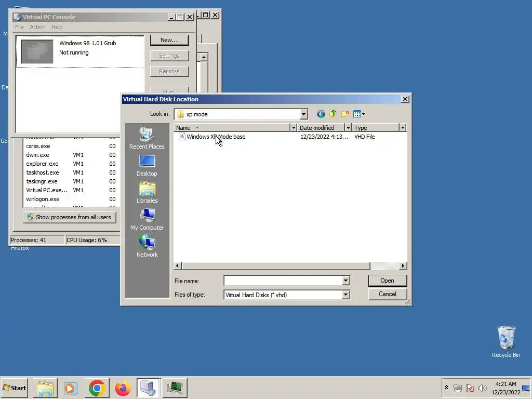Open Recent Places in dialog sidebar

click(x=147, y=138)
